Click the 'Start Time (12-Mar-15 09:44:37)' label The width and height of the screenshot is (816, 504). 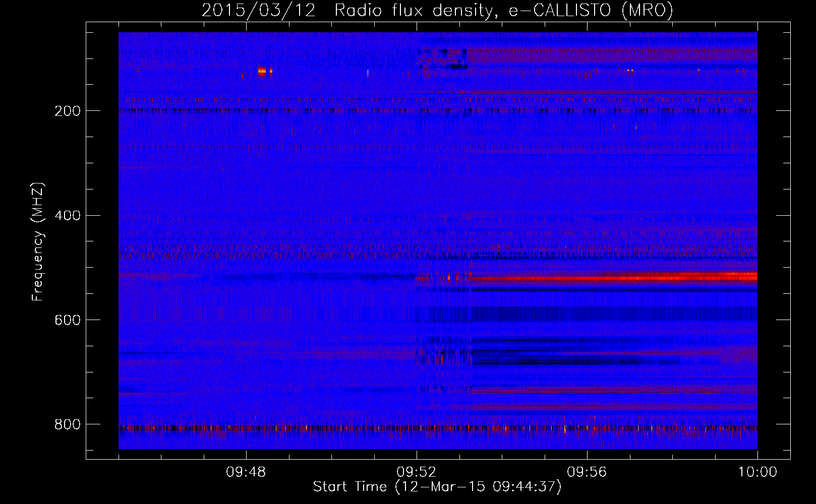coord(437,487)
